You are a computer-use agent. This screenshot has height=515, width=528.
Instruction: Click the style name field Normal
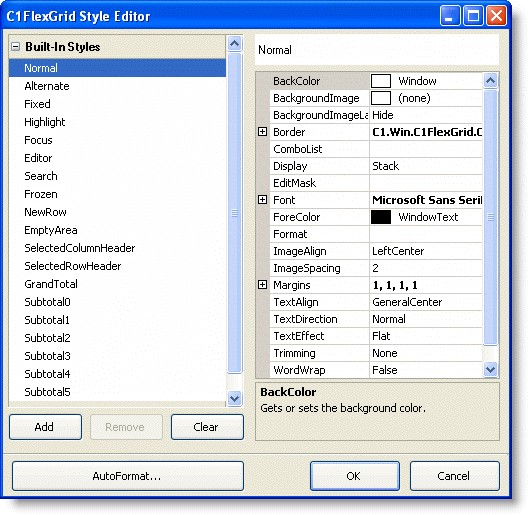[377, 50]
